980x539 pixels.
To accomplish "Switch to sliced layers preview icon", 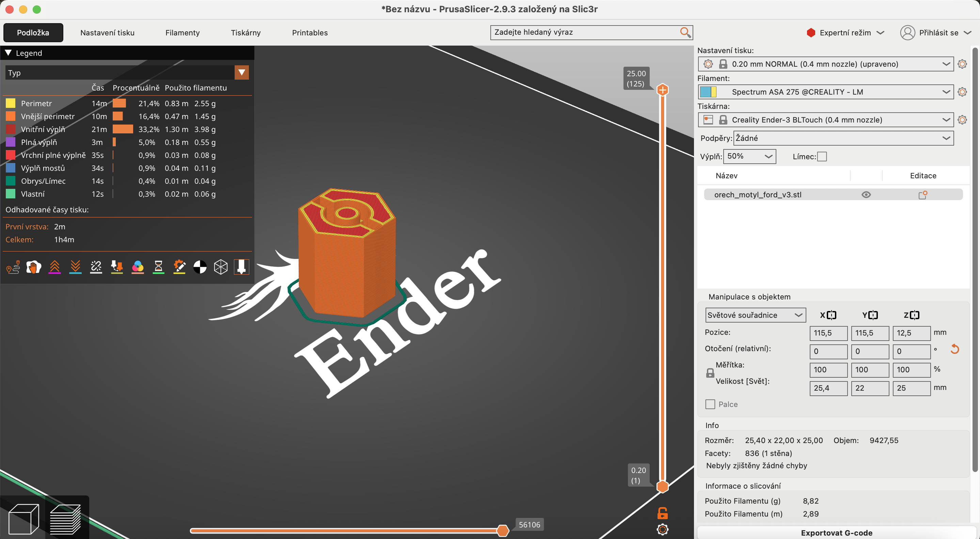I will pyautogui.click(x=66, y=519).
